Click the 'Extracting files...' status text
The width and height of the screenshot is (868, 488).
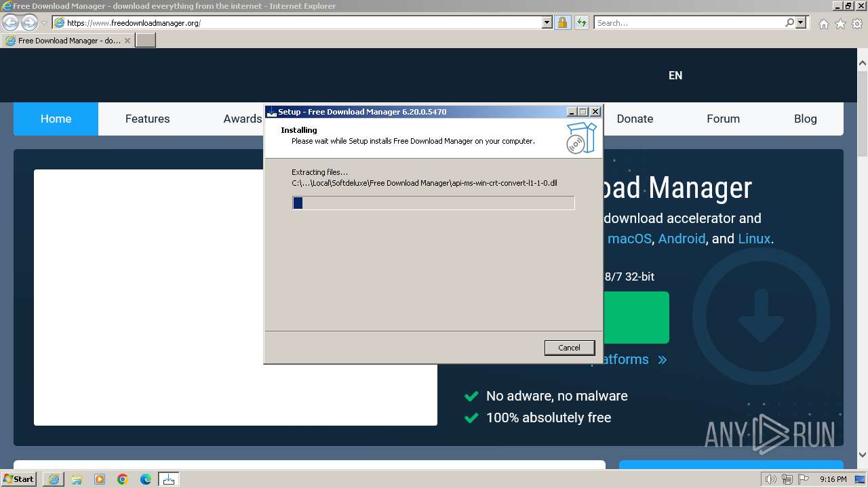tap(319, 172)
